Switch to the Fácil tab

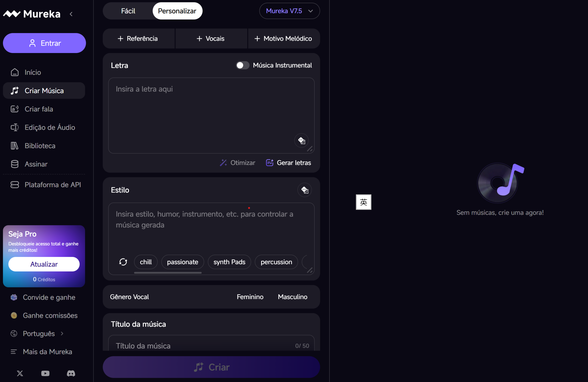[x=128, y=11]
